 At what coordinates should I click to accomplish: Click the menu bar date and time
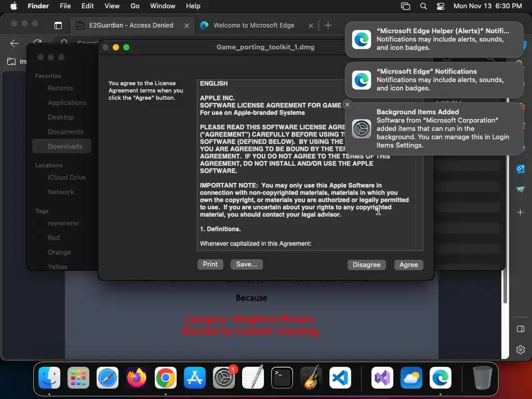pos(487,6)
